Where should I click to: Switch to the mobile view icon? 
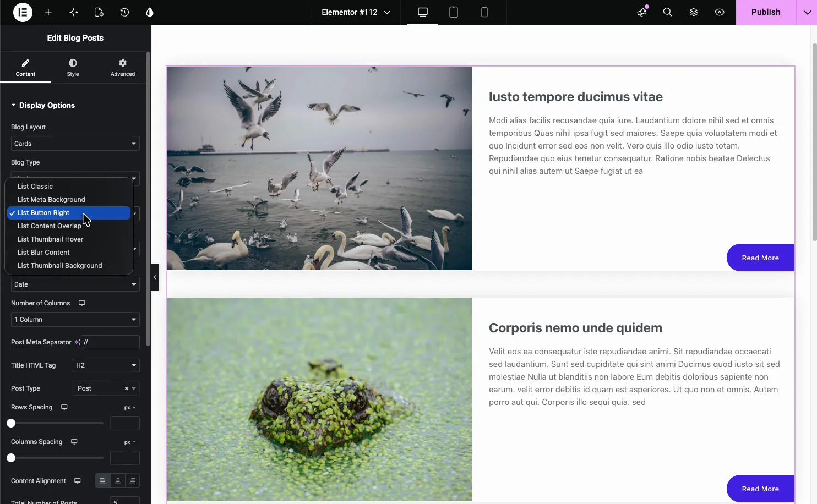click(x=484, y=12)
